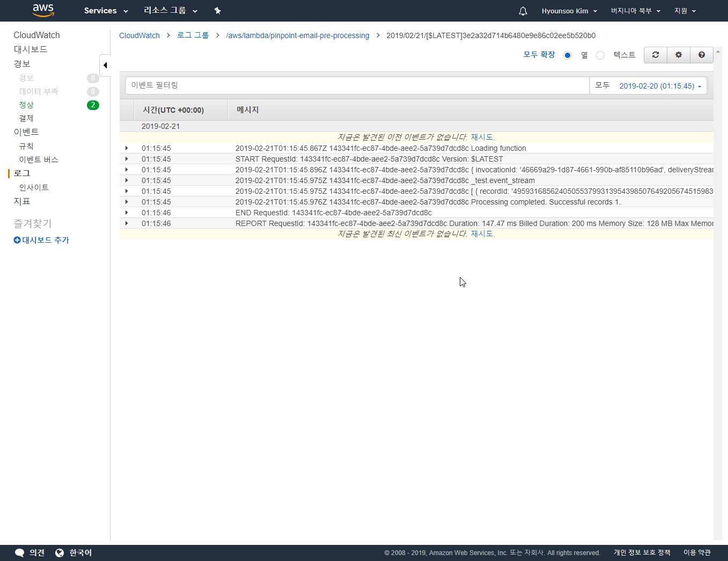Screen dimensions: 728x561
Task: Open the Hyounsoo Kim account dropdown
Action: [x=569, y=11]
